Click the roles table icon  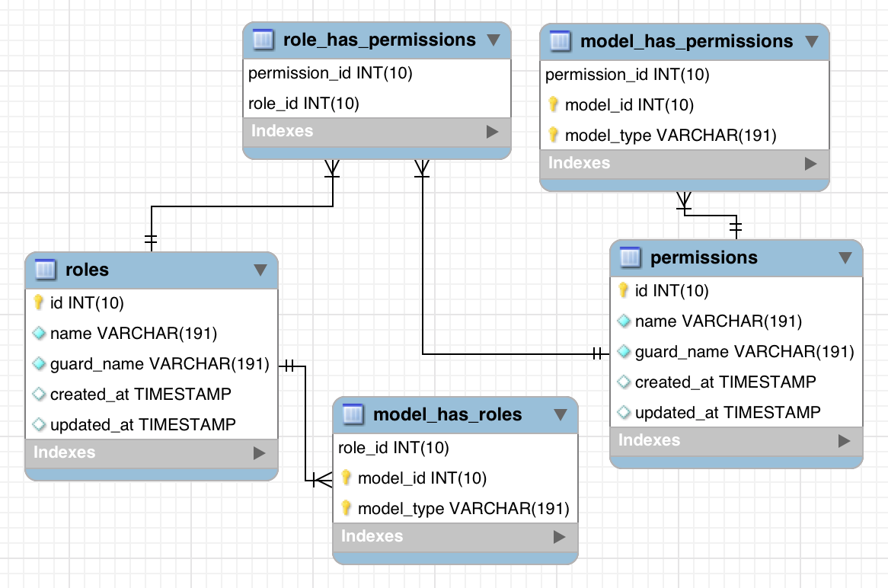(45, 269)
